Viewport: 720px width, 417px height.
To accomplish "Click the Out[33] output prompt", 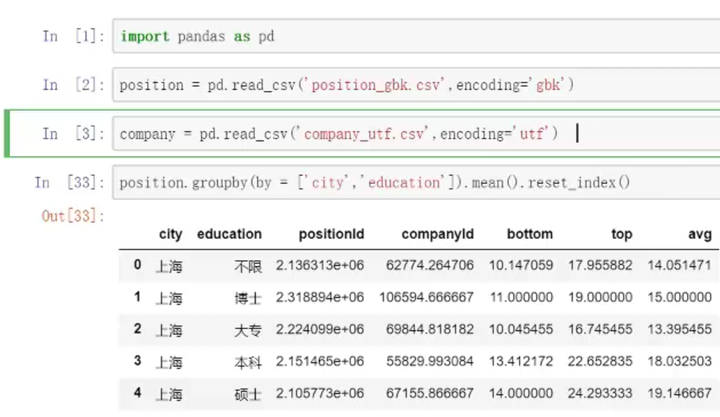I will click(73, 215).
